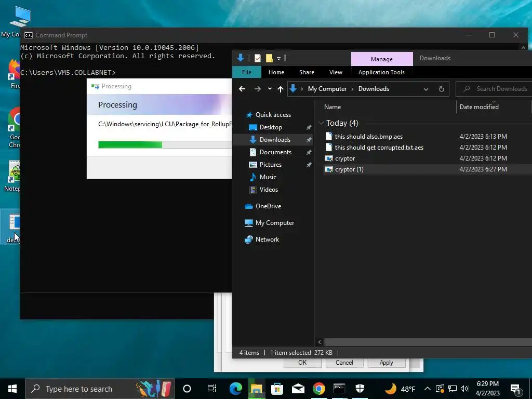Launch Microsoft Edge from taskbar

pos(235,389)
